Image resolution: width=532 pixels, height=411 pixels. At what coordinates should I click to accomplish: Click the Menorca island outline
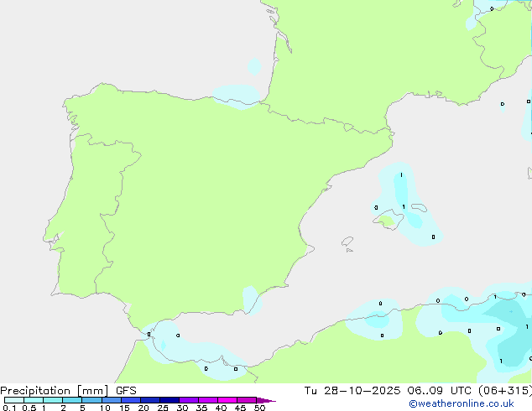point(422,208)
